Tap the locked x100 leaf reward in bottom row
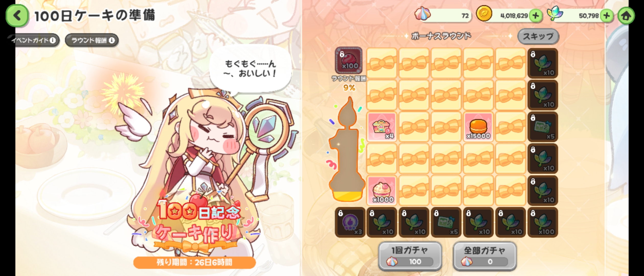Image resolution: width=644 pixels, height=276 pixels. [543, 222]
